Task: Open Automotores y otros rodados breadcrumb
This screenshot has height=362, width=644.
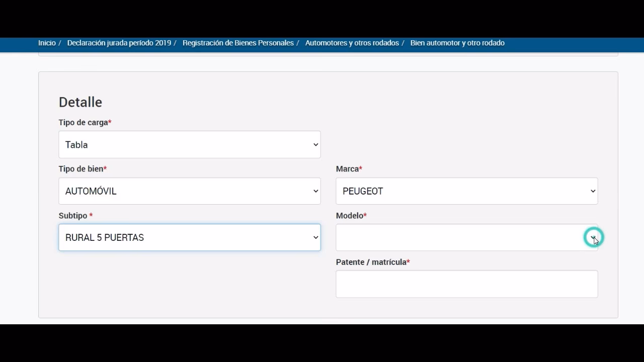Action: [x=352, y=43]
